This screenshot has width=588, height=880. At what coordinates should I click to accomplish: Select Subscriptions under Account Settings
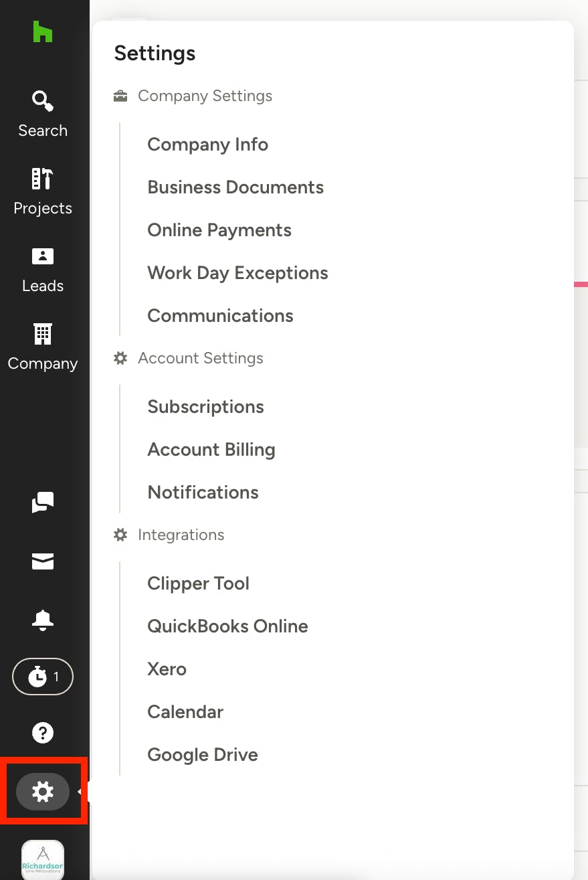[x=205, y=407]
